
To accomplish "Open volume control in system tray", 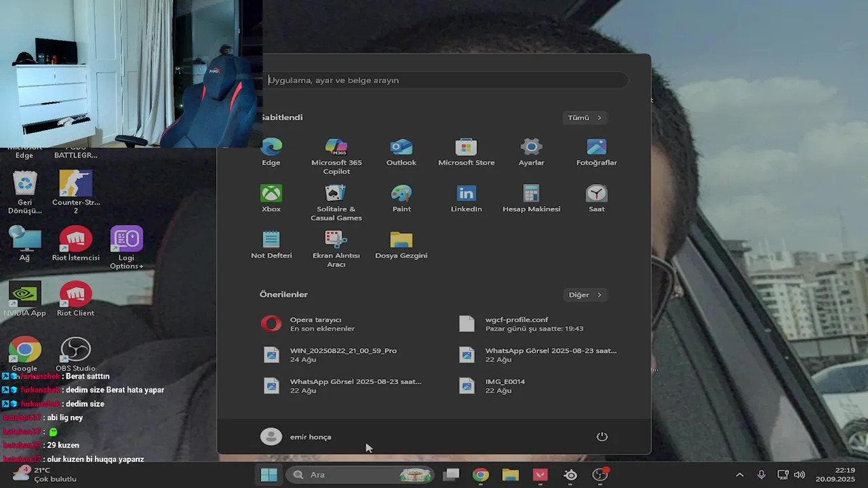I will (x=800, y=474).
